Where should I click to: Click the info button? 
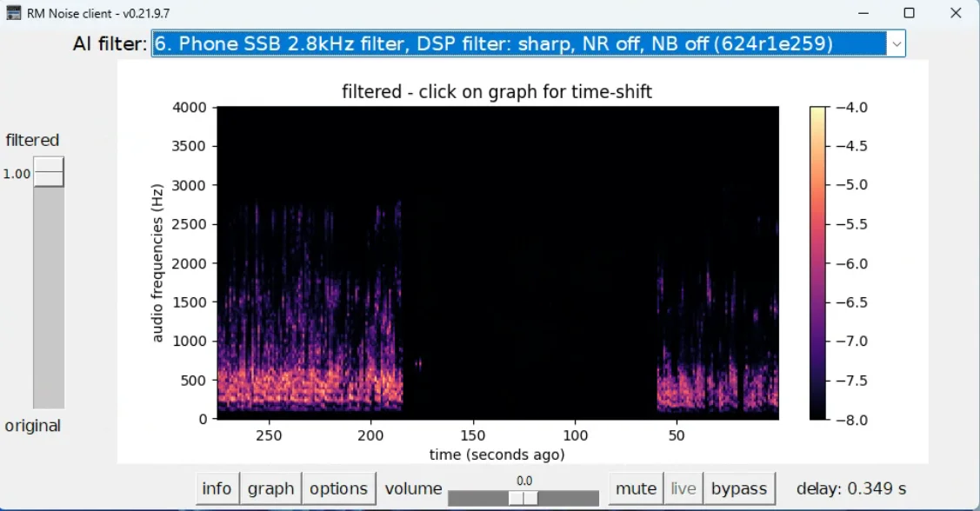coord(217,488)
